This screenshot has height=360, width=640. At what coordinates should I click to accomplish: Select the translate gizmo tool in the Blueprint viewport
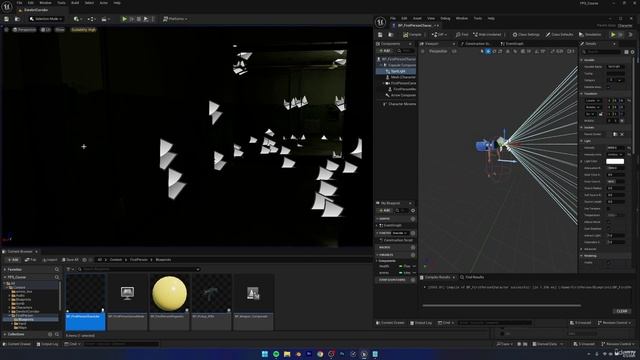point(488,51)
